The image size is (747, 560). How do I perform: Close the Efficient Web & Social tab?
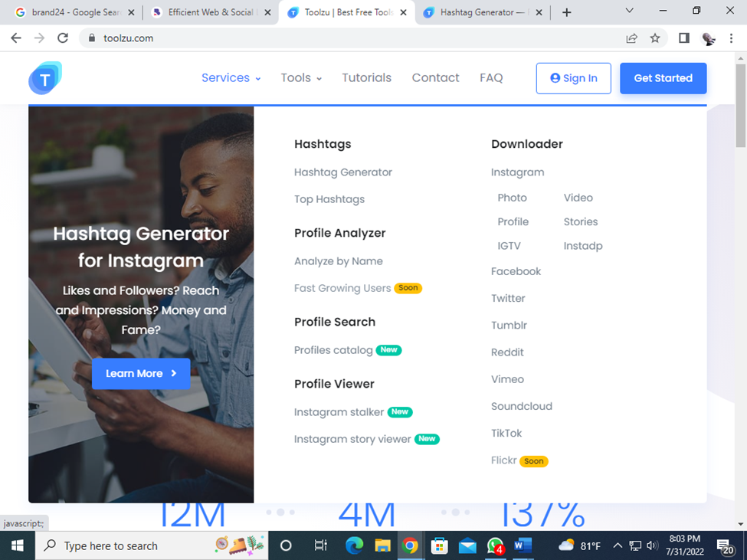click(x=267, y=12)
